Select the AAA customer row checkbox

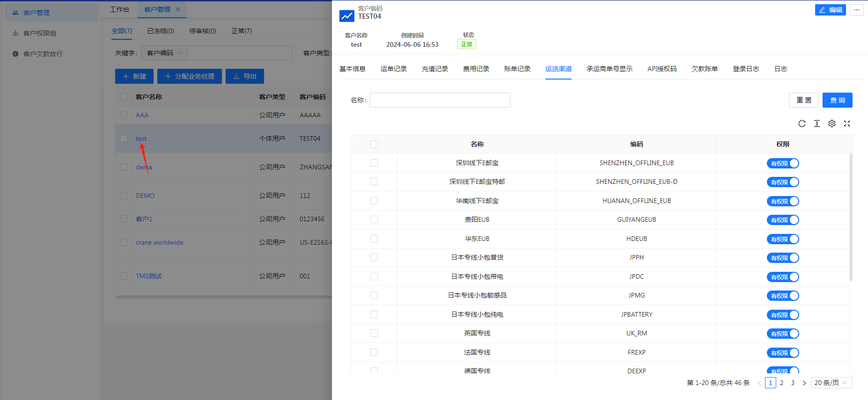pyautogui.click(x=124, y=115)
